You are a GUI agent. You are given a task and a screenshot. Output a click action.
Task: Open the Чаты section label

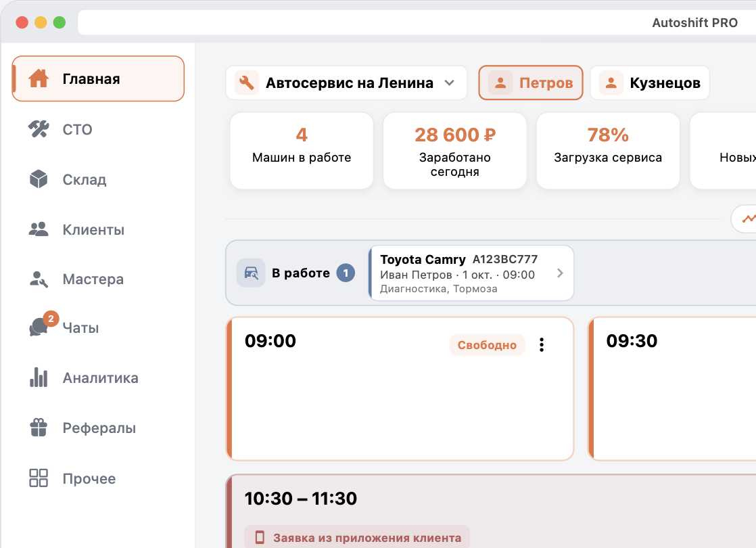coord(80,328)
